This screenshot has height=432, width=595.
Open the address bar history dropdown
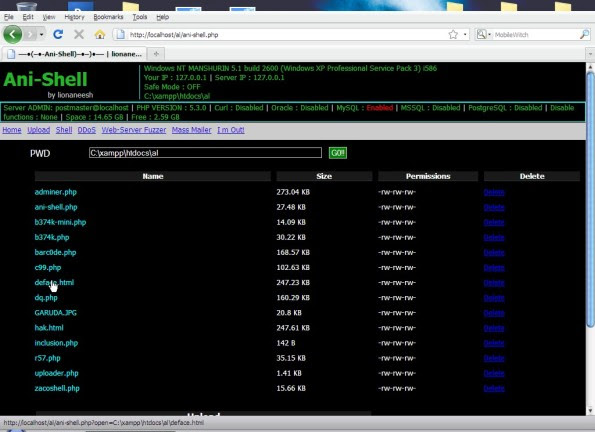(465, 35)
